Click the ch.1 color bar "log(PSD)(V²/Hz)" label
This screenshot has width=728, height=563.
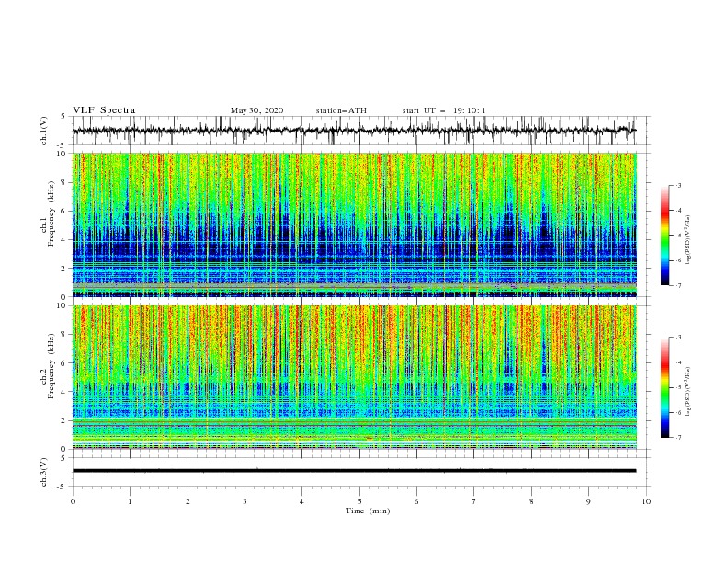pos(689,240)
